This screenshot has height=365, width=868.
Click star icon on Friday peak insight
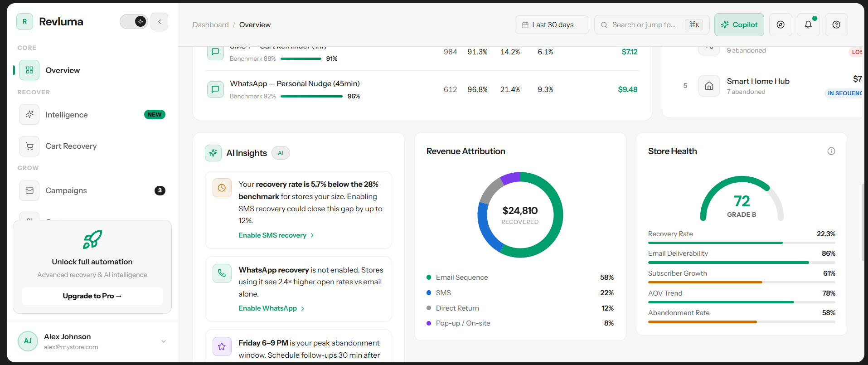tap(222, 346)
